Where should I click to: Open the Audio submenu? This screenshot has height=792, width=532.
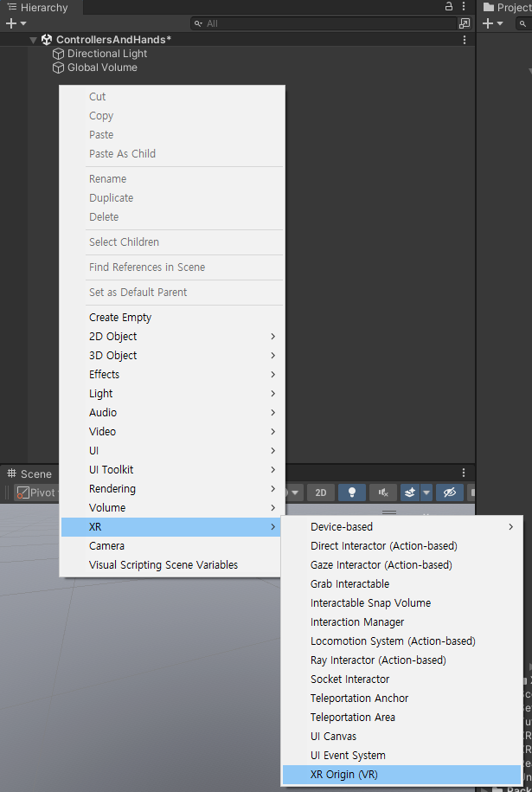[171, 413]
